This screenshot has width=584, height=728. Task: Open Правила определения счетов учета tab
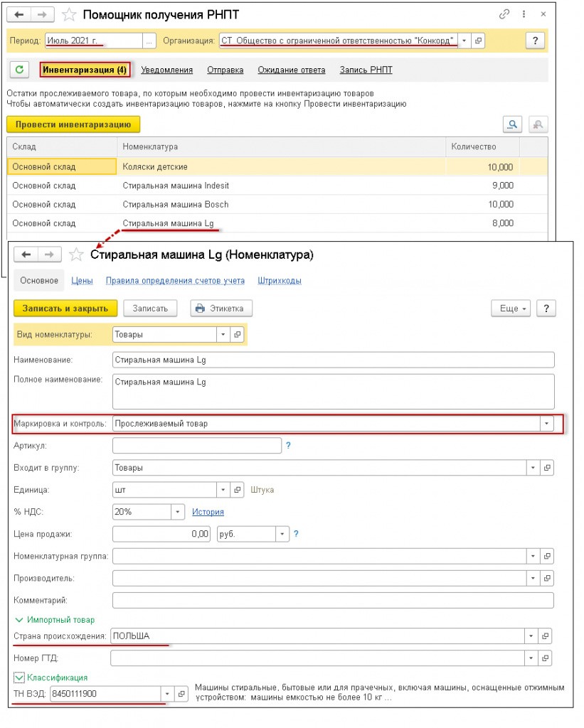(175, 280)
